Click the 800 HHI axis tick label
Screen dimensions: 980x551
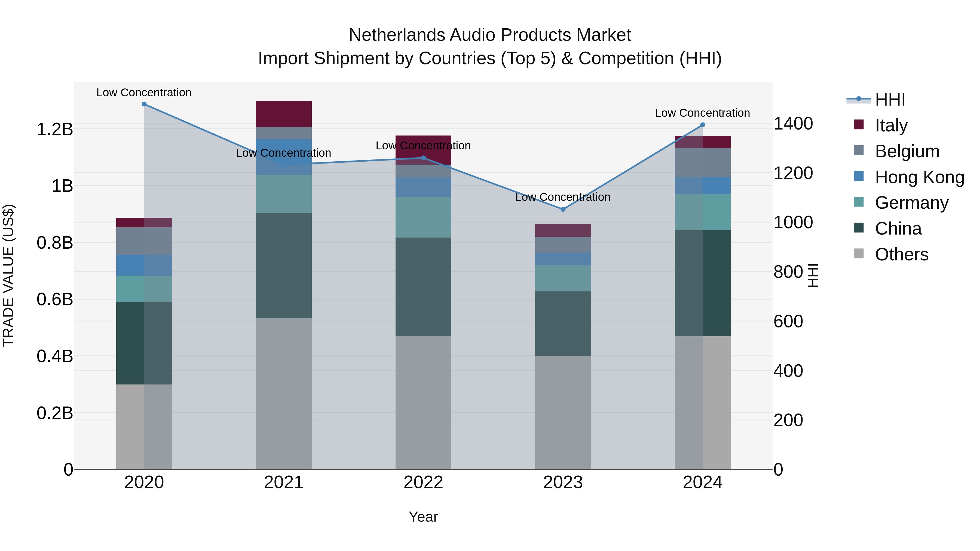pyautogui.click(x=788, y=272)
